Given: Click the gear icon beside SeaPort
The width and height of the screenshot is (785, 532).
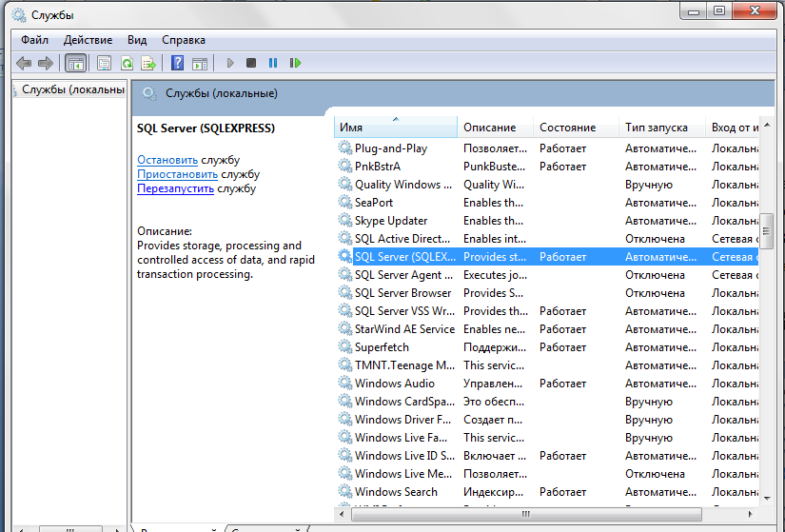Looking at the screenshot, I should coord(345,202).
